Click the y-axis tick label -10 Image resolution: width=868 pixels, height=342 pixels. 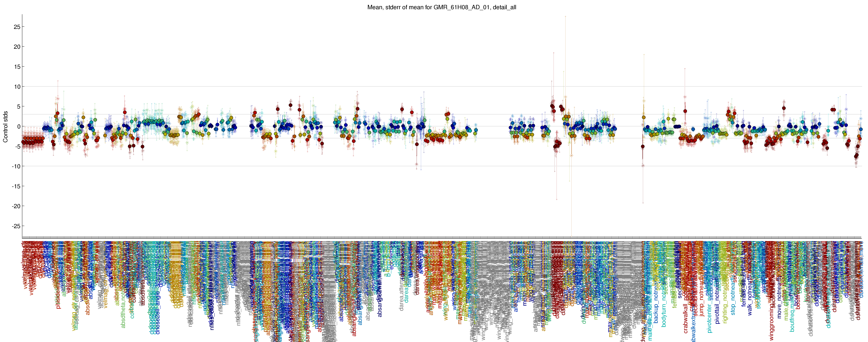click(x=16, y=166)
